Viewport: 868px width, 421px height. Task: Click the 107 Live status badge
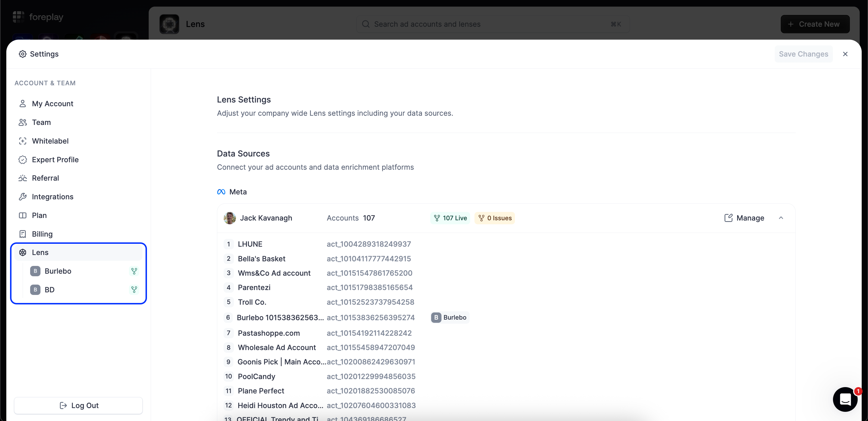tap(450, 218)
